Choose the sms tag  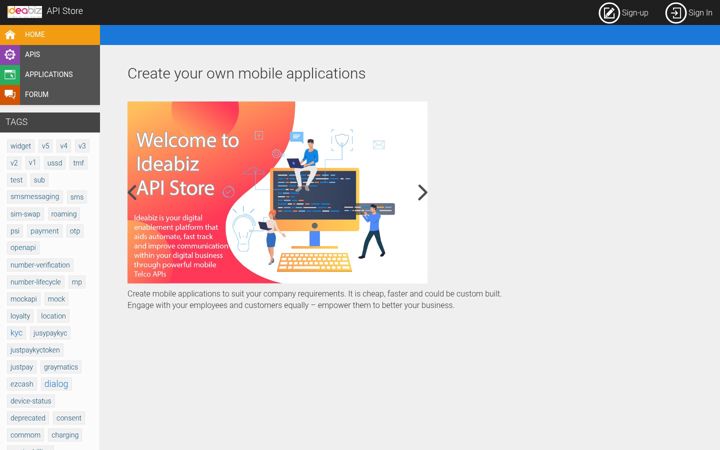point(77,197)
